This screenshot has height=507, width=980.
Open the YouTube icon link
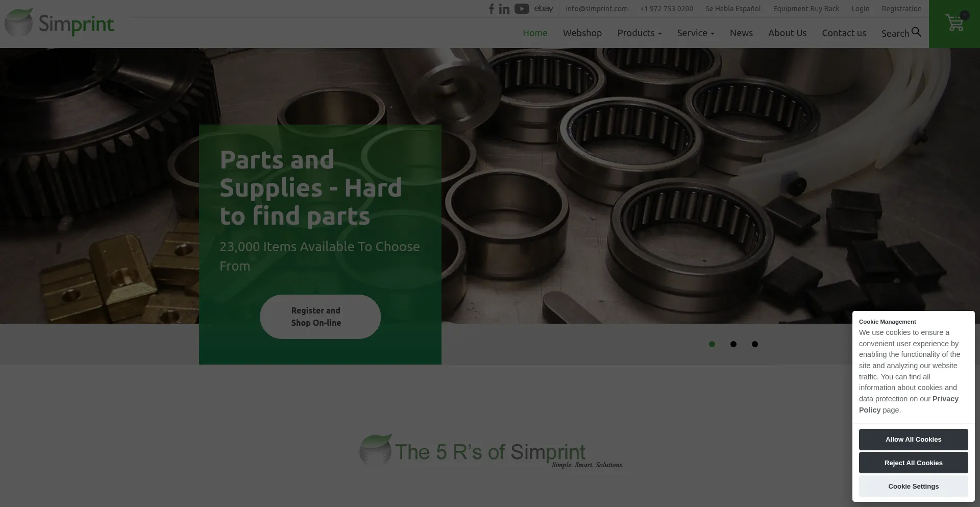click(x=522, y=9)
